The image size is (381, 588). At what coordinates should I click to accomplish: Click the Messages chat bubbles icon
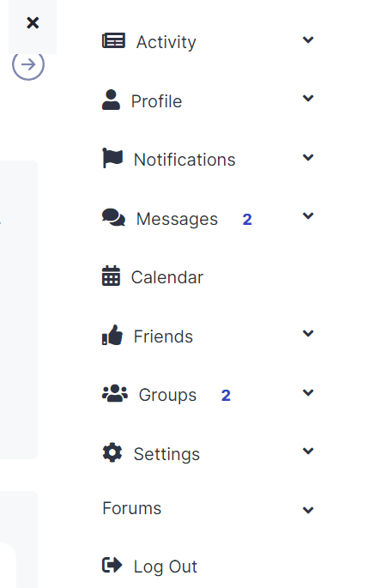tap(113, 217)
